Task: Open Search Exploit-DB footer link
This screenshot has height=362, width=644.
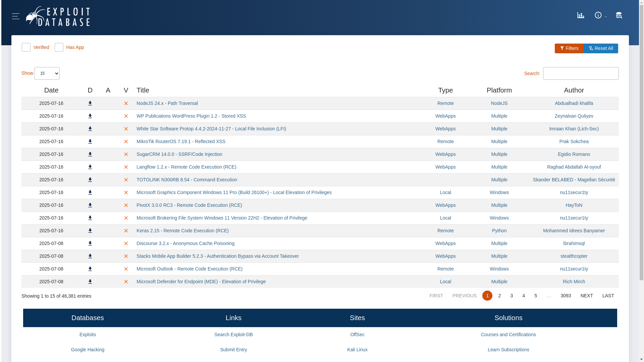Action: click(x=233, y=335)
